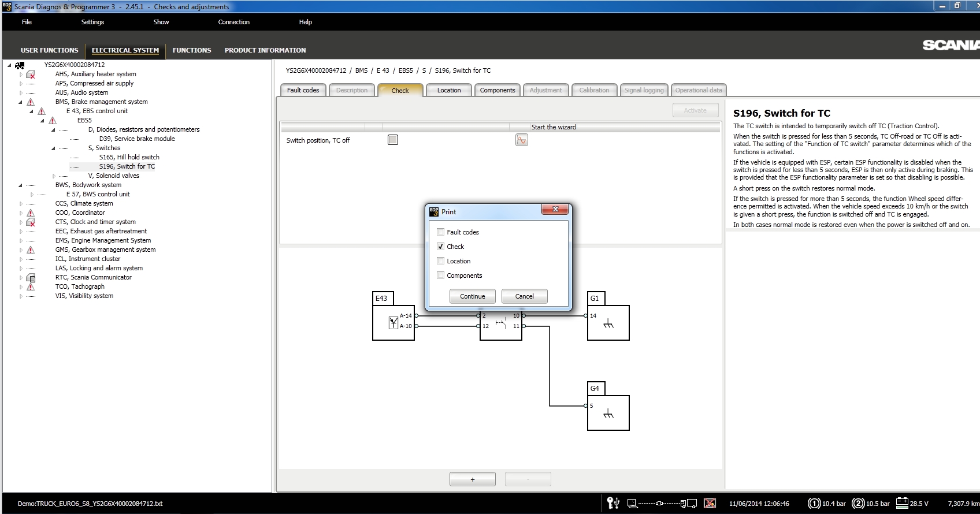Switch to the Fault codes tab
980x514 pixels.
coord(303,90)
